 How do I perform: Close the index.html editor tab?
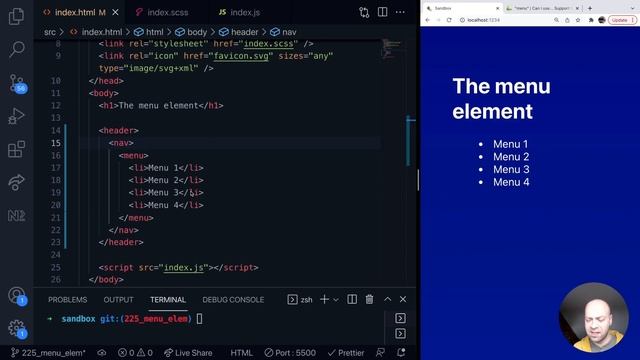(116, 13)
